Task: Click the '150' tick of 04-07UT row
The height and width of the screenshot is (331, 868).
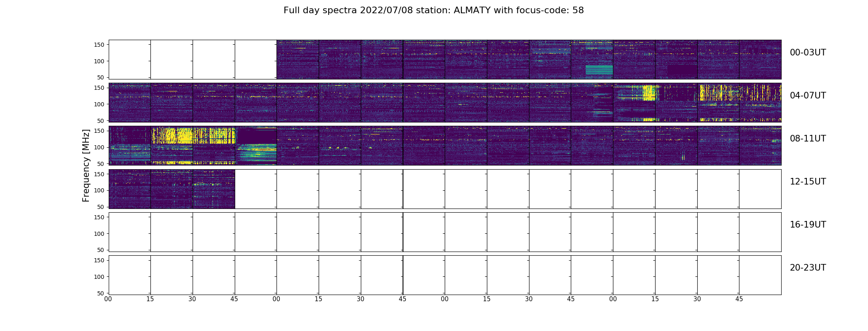Action: 99,88
